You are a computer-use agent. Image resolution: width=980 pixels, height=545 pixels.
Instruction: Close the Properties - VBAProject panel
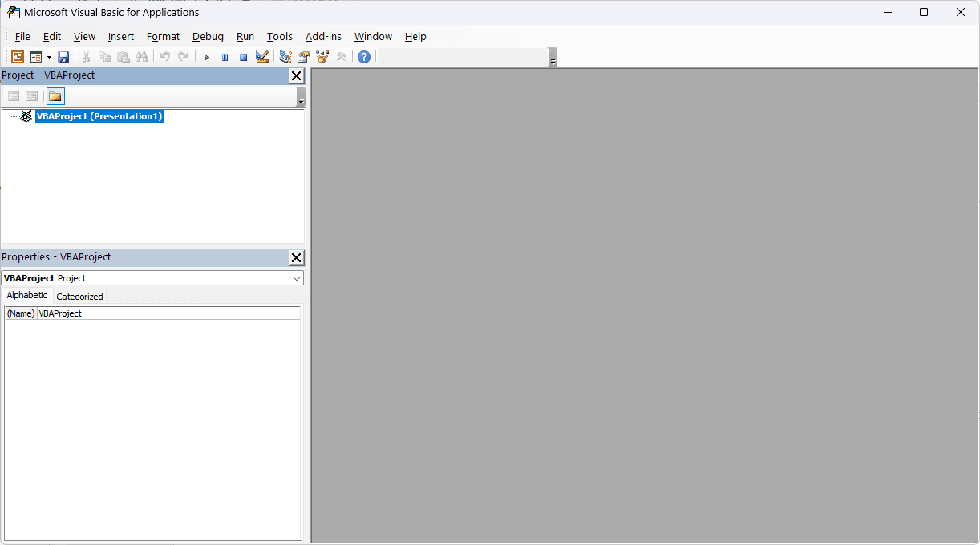click(x=296, y=258)
